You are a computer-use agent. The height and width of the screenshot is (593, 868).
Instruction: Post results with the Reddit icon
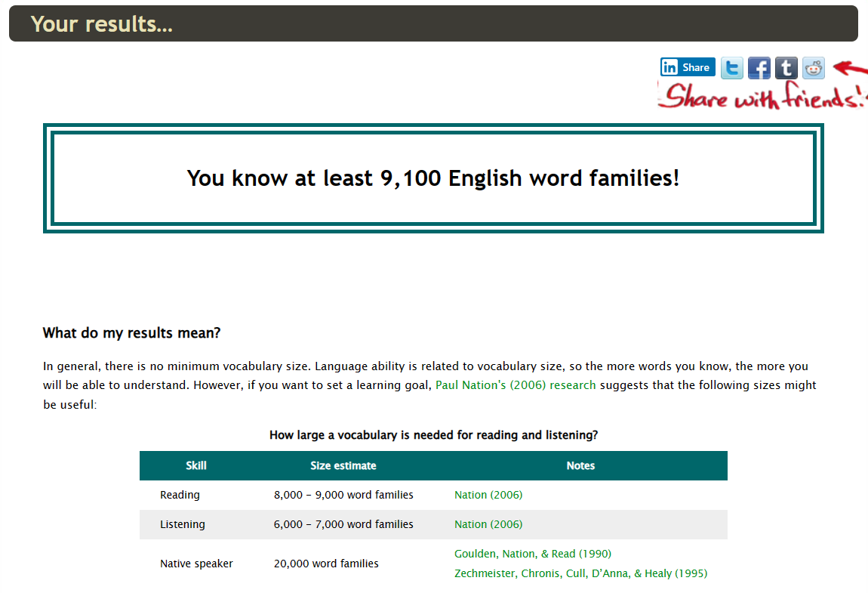(814, 68)
